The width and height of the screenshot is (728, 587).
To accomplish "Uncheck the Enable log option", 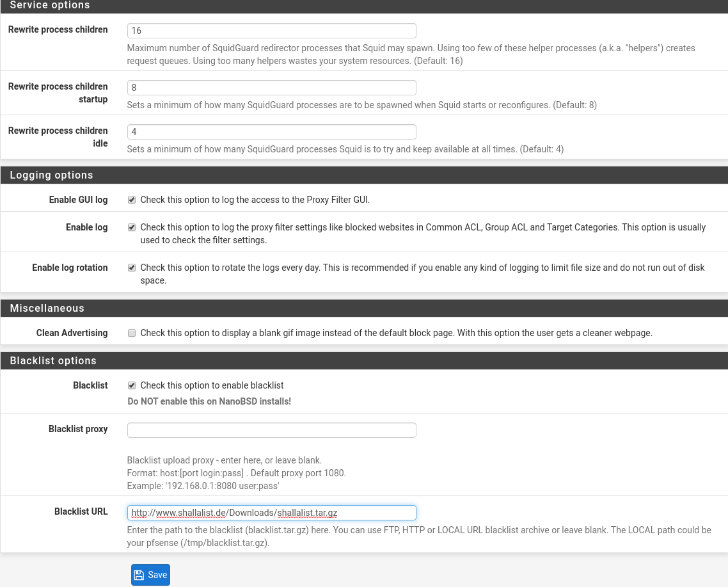I will point(132,227).
